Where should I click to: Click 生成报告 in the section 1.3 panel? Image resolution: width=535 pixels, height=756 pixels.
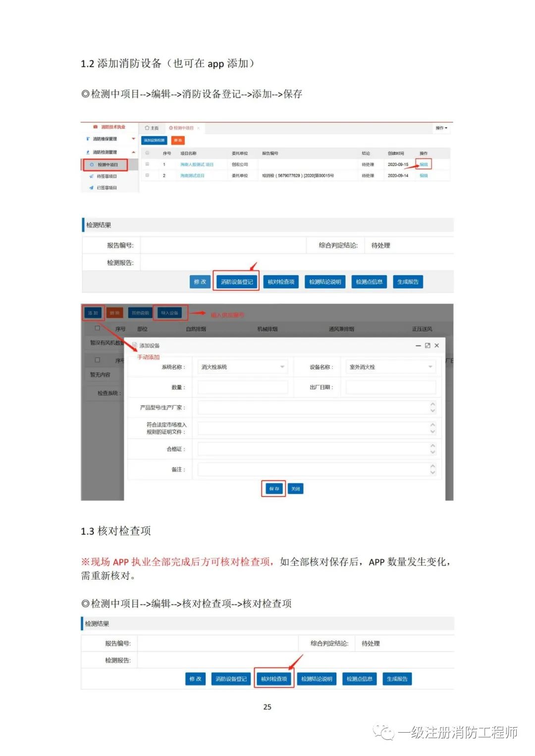point(397,679)
